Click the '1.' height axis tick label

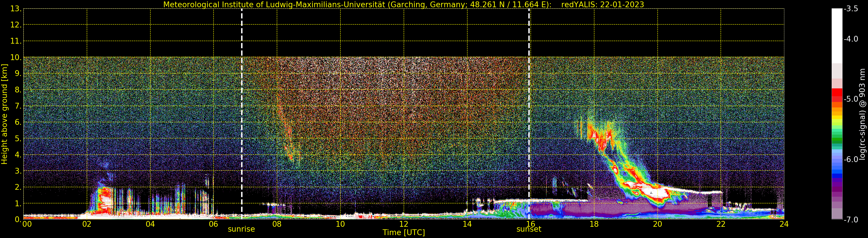18,203
